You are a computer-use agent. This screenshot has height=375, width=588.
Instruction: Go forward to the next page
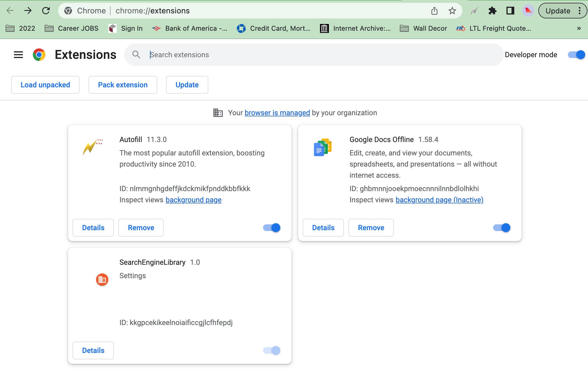[28, 11]
